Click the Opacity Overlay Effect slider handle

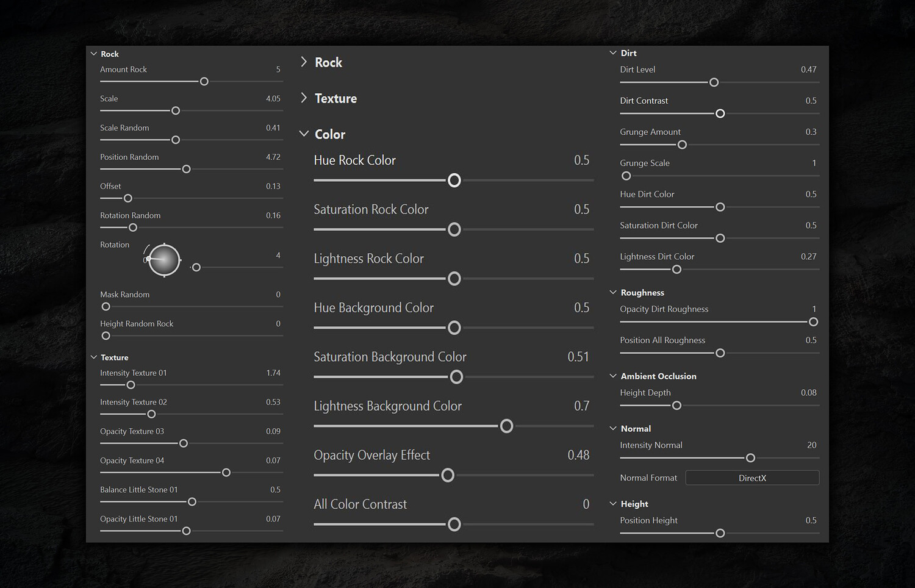tap(448, 475)
